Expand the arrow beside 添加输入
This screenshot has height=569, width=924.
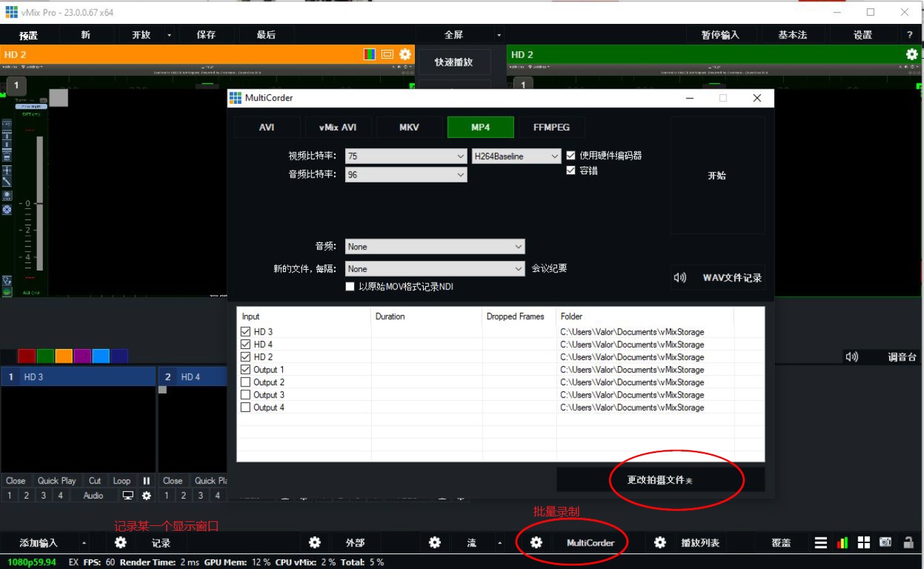pyautogui.click(x=84, y=543)
